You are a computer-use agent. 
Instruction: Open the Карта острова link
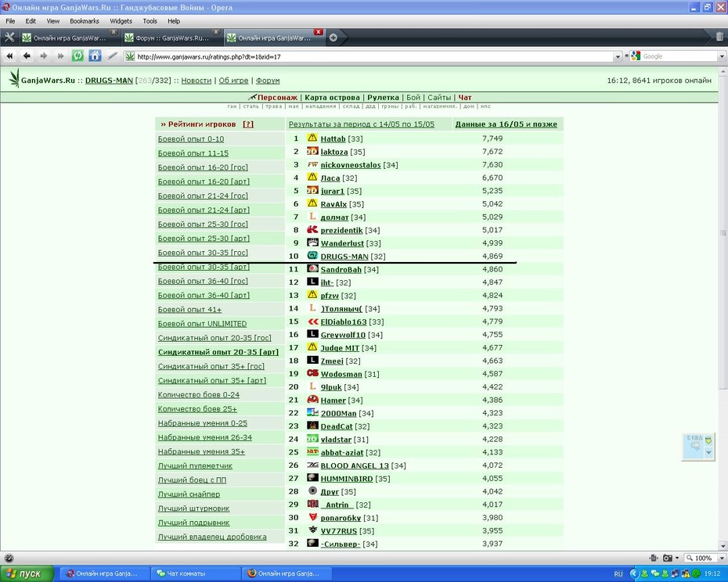(x=332, y=98)
